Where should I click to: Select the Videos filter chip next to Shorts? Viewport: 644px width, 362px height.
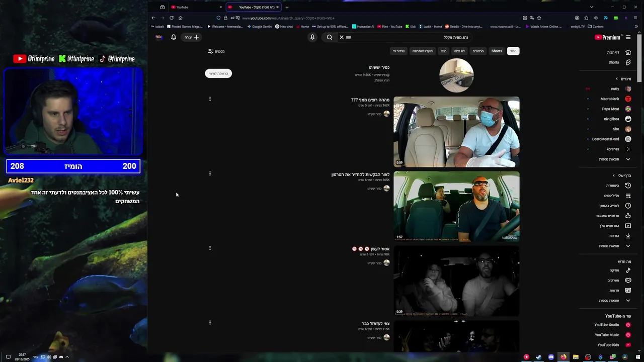pos(478,51)
